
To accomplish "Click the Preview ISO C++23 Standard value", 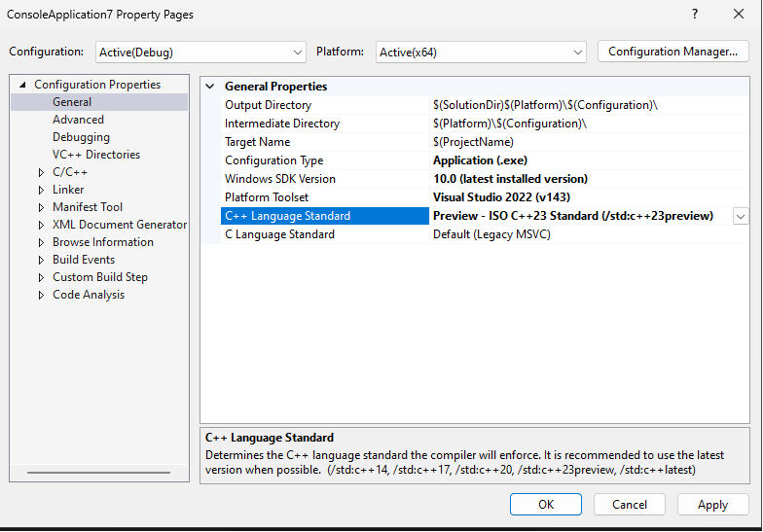I will pyautogui.click(x=573, y=216).
